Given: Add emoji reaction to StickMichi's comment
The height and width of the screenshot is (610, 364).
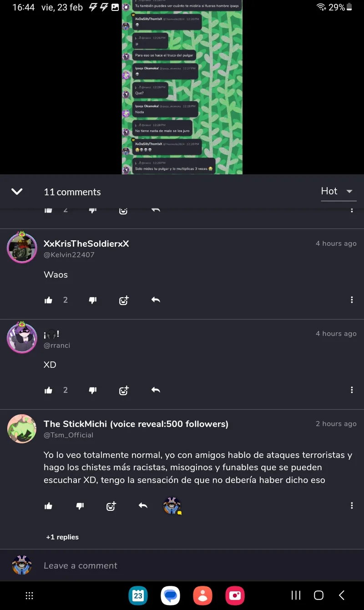Looking at the screenshot, I should [x=111, y=506].
